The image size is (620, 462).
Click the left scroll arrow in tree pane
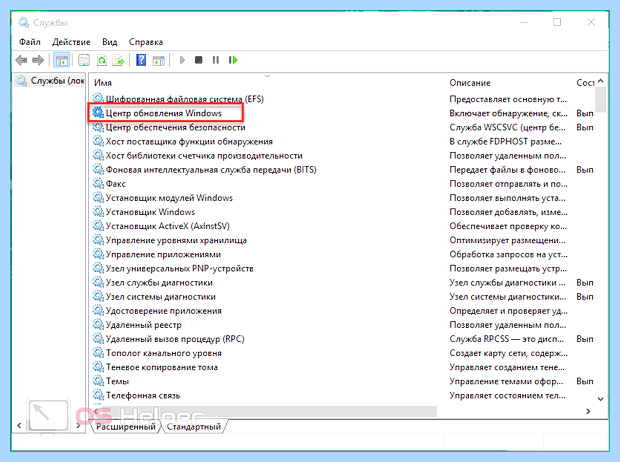tap(19, 426)
